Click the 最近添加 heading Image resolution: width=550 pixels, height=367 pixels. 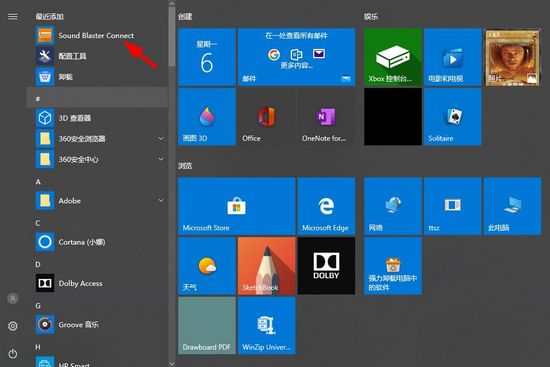coord(49,16)
